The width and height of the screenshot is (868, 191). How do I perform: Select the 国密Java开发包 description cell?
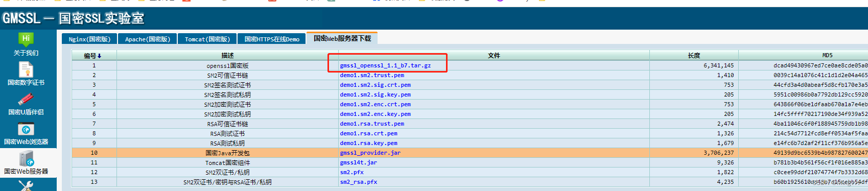[227, 153]
